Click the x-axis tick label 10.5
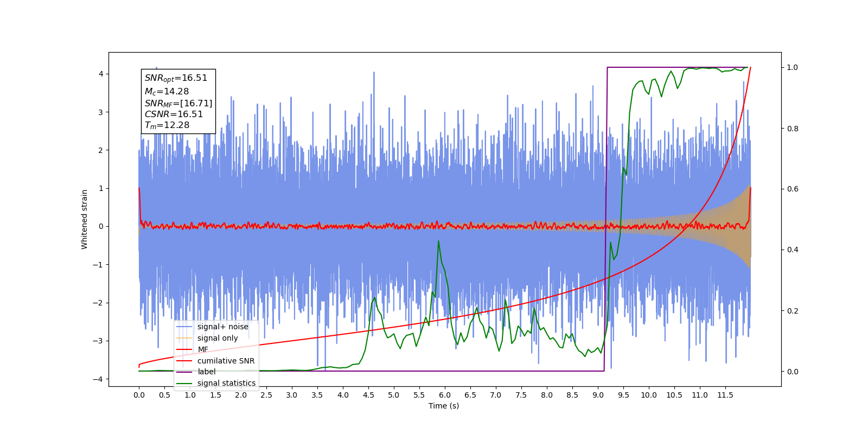 (x=674, y=395)
